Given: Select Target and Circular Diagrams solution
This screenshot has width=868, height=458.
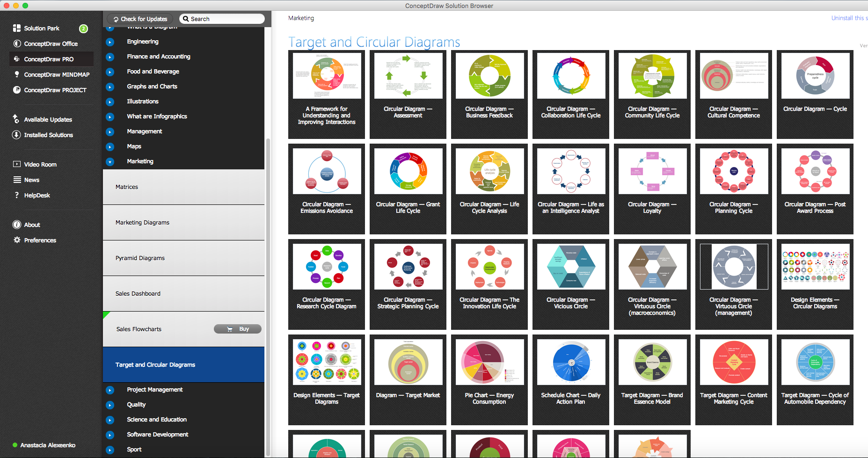Looking at the screenshot, I should click(183, 364).
